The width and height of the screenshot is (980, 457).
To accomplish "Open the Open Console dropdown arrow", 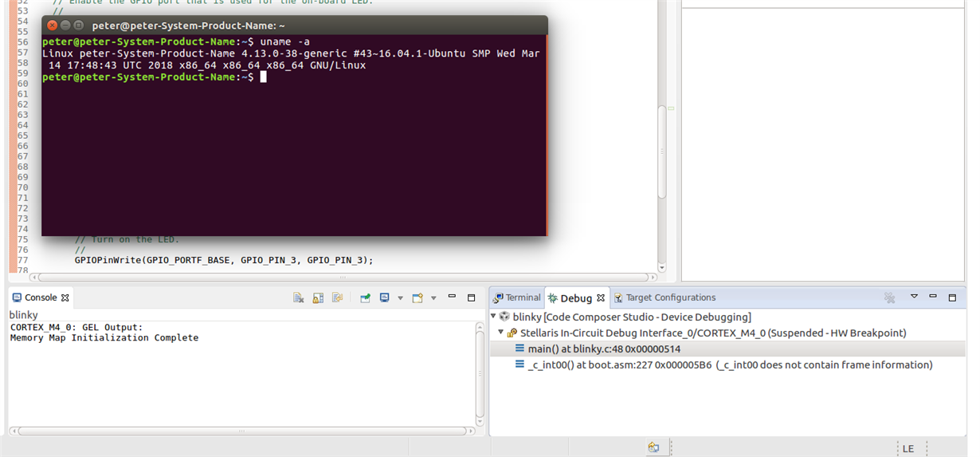I will coord(433,298).
